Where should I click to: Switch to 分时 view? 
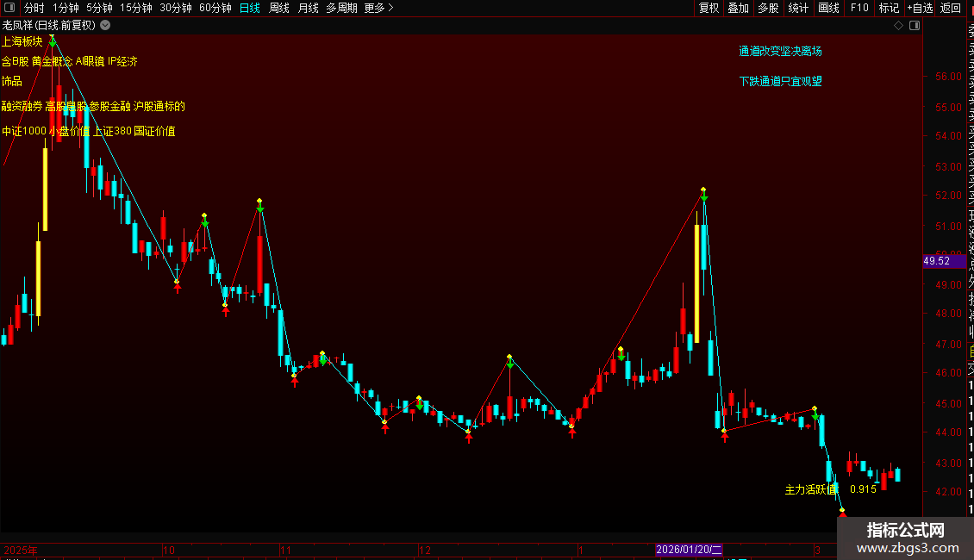(x=34, y=8)
